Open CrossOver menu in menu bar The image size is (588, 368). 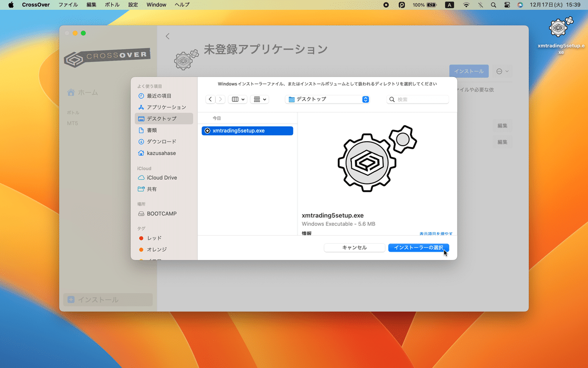click(36, 5)
